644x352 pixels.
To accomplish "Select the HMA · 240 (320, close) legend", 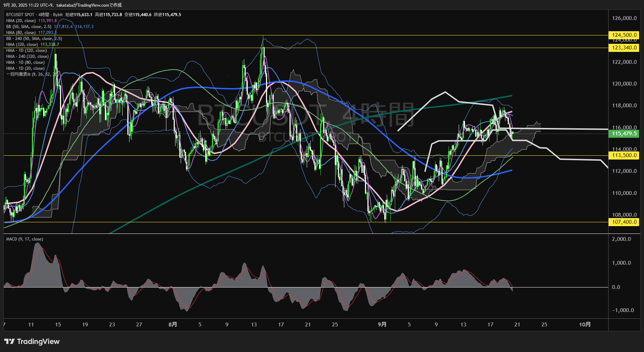I will click(x=27, y=56).
